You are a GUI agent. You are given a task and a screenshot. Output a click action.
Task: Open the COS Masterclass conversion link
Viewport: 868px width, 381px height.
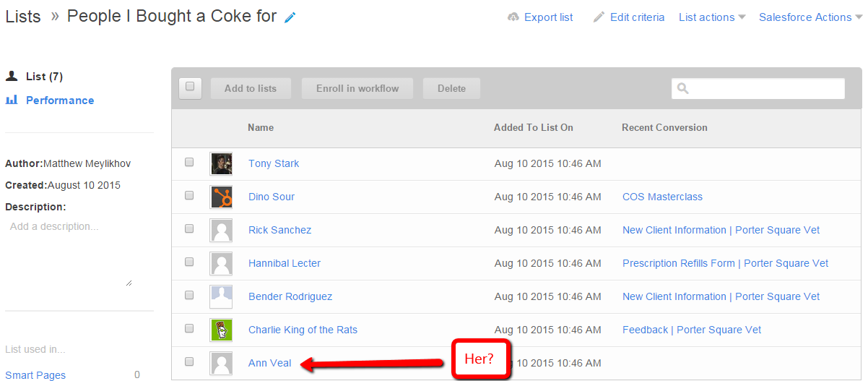pyautogui.click(x=662, y=197)
